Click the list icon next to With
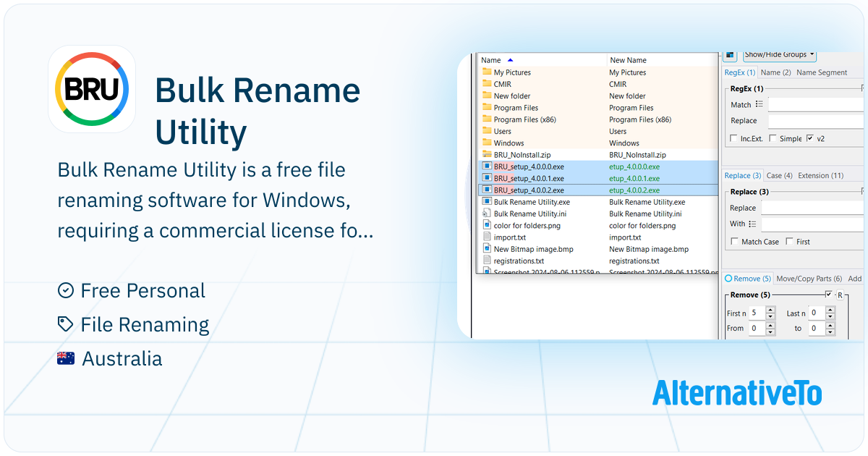868x456 pixels. pos(753,224)
